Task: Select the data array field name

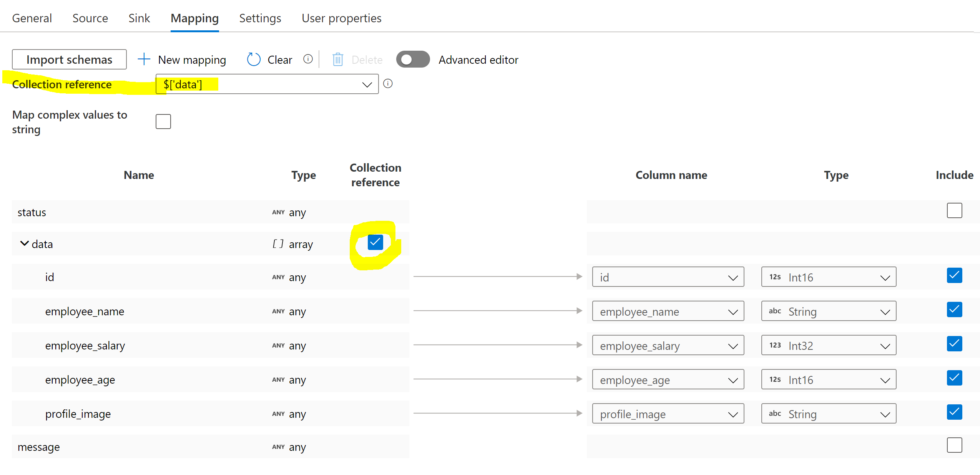Action: (x=42, y=244)
